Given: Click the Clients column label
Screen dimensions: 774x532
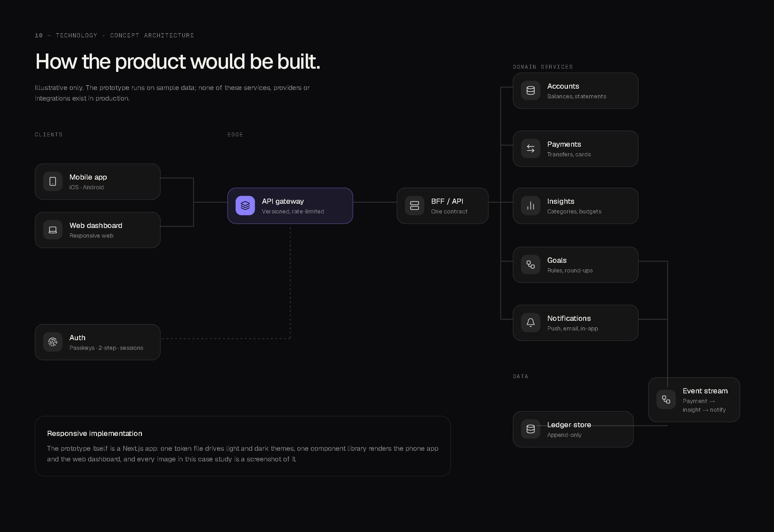Looking at the screenshot, I should click(x=49, y=135).
